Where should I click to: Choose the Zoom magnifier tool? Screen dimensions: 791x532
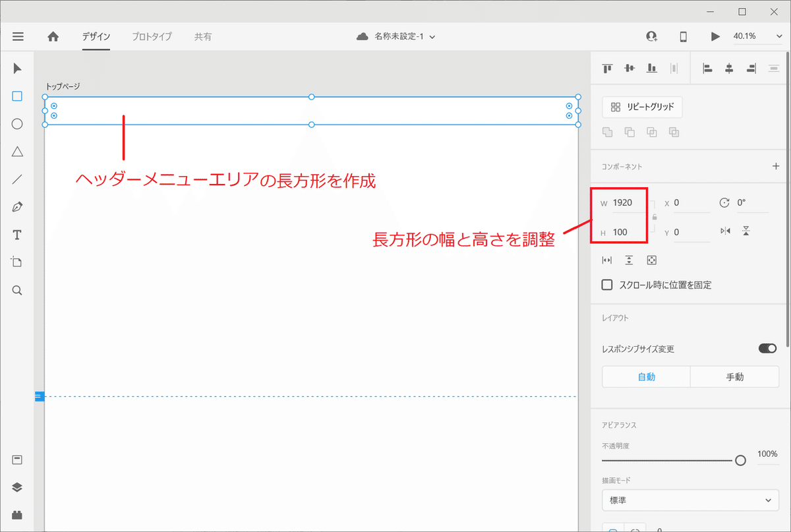coord(18,290)
